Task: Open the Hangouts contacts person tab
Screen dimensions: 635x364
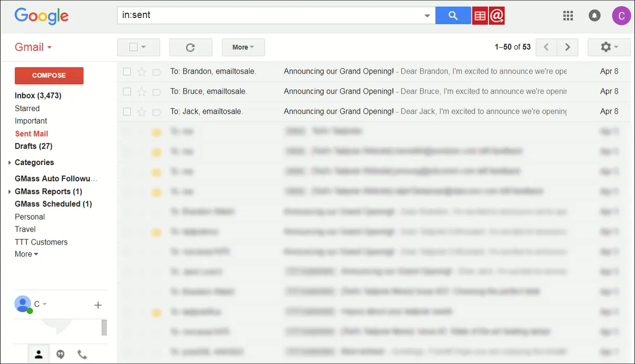Action: [x=39, y=354]
